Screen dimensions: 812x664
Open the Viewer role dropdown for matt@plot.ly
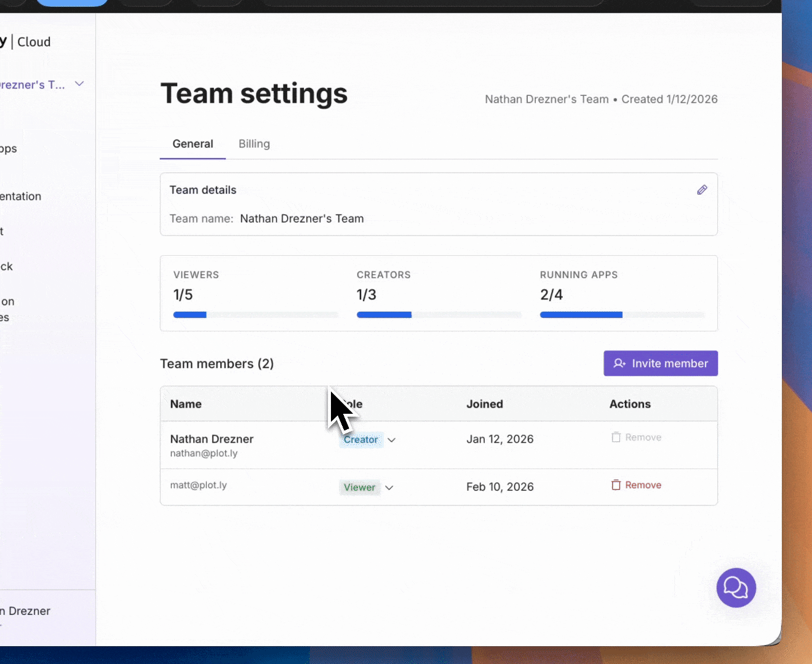[389, 488]
